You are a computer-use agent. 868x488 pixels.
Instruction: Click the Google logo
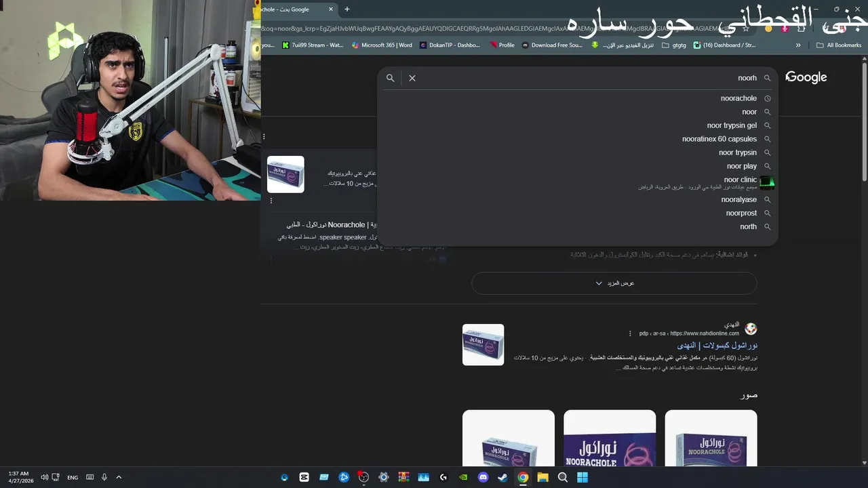coord(806,77)
